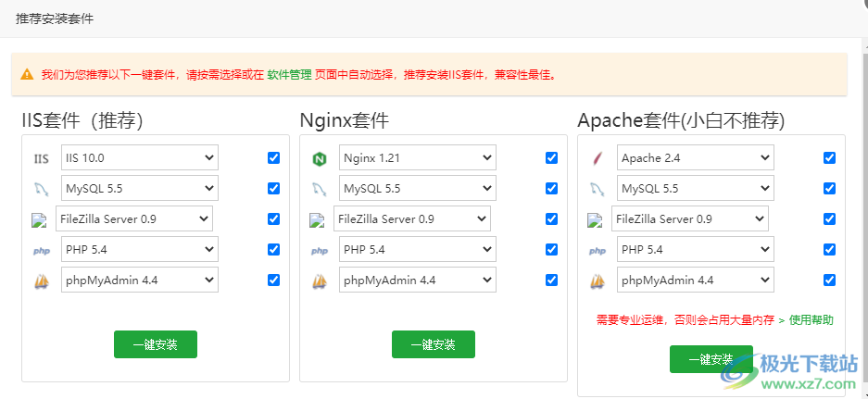Click the Apache feather icon
Image resolution: width=868 pixels, height=399 pixels.
[598, 159]
